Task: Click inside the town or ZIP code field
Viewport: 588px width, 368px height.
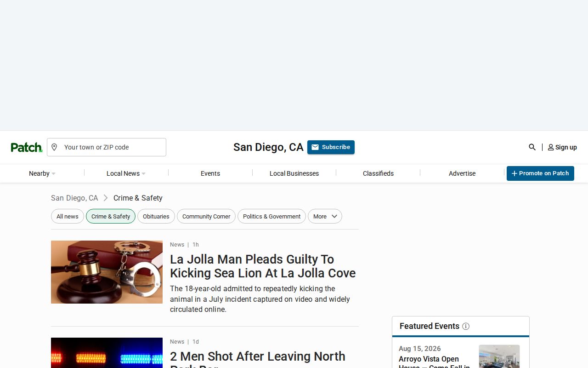Action: click(107, 147)
